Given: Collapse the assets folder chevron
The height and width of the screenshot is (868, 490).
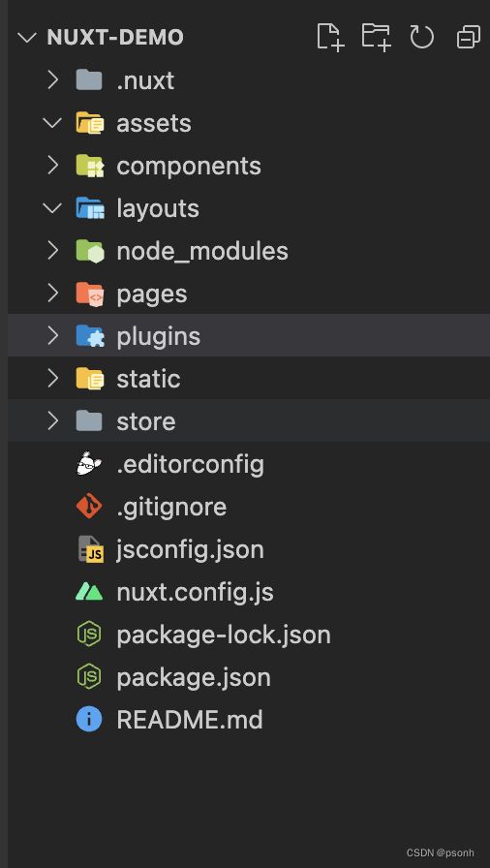Looking at the screenshot, I should click(x=52, y=123).
